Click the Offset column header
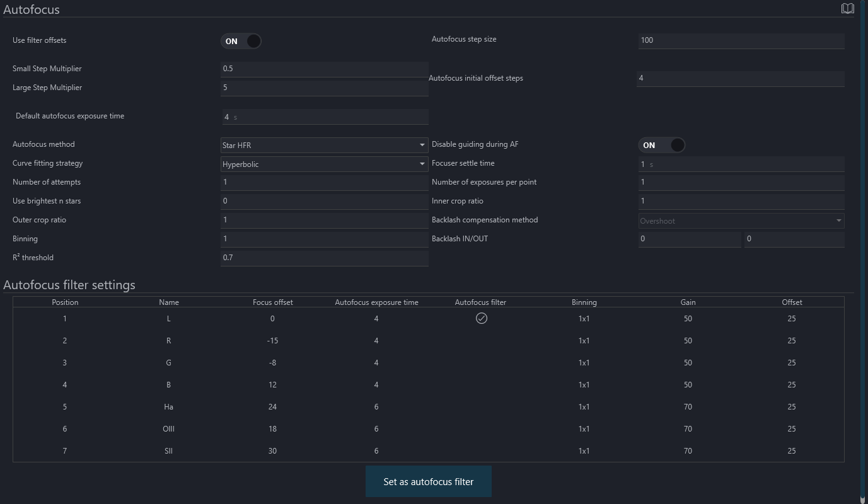868x504 pixels. click(792, 302)
